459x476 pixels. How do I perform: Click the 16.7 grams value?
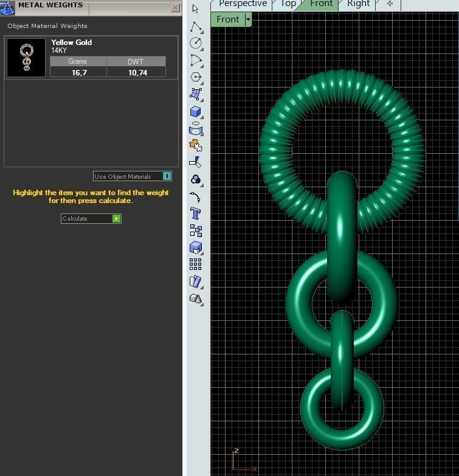[x=79, y=73]
